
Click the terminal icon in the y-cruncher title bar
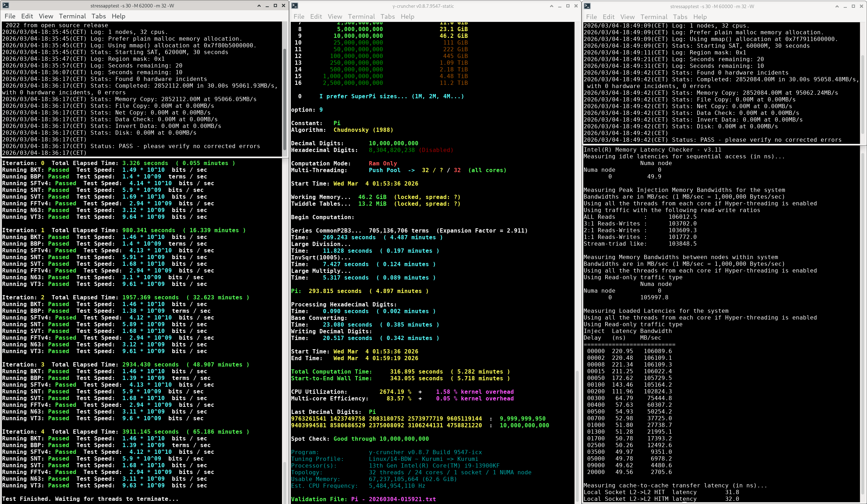[x=295, y=6]
